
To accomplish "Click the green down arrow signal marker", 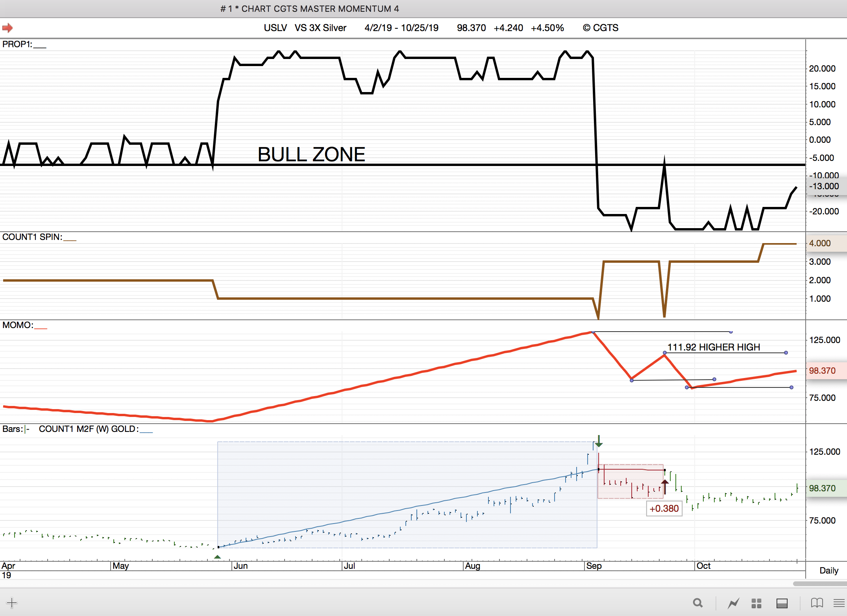I will (599, 441).
